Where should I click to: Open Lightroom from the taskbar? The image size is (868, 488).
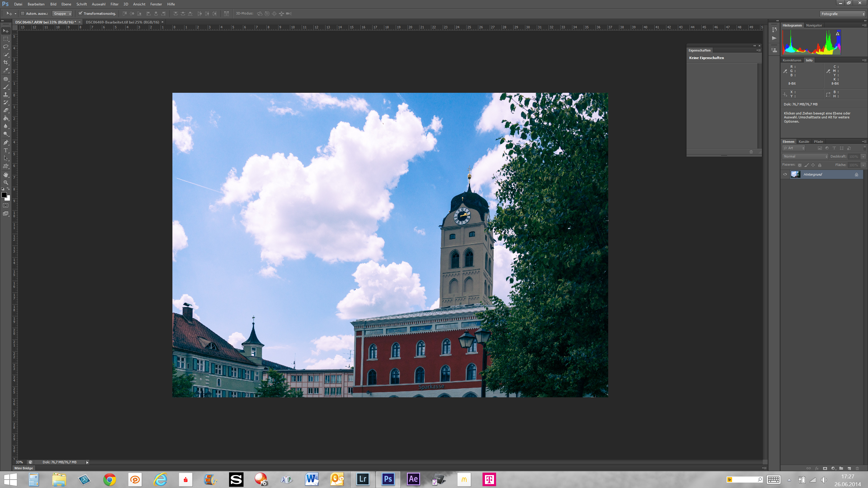(363, 479)
